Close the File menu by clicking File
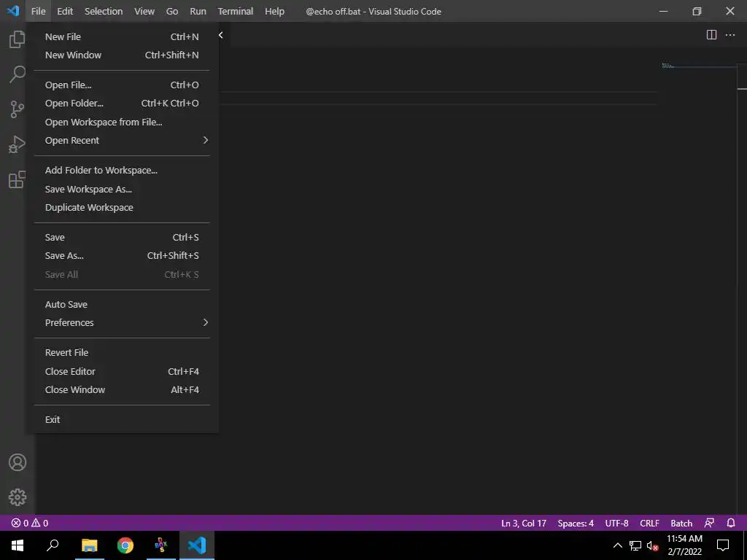The width and height of the screenshot is (747, 560). [x=38, y=11]
